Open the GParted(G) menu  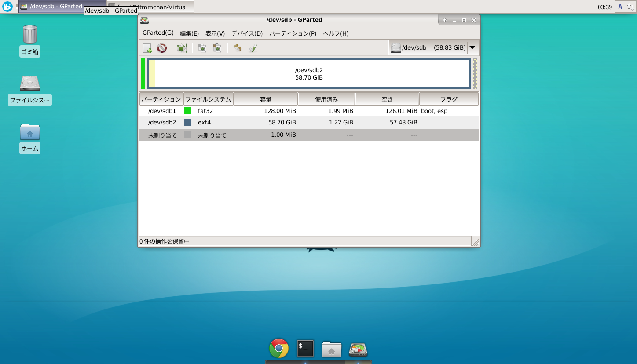pyautogui.click(x=158, y=33)
